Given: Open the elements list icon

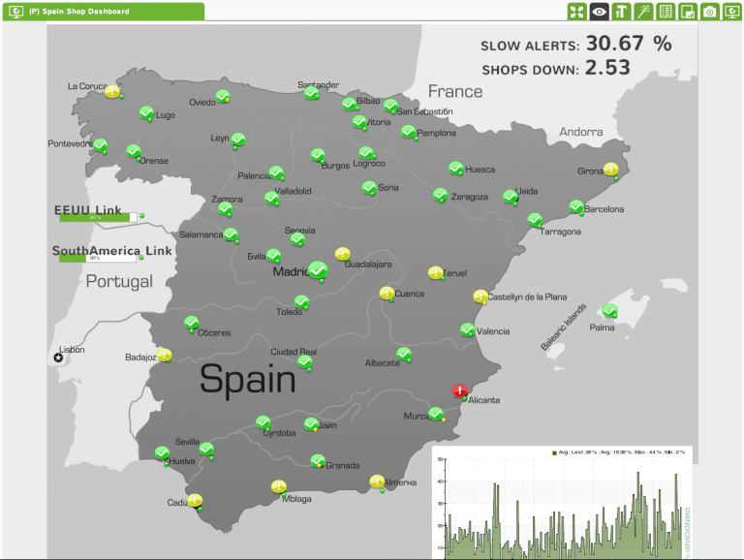Looking at the screenshot, I should click(x=666, y=12).
